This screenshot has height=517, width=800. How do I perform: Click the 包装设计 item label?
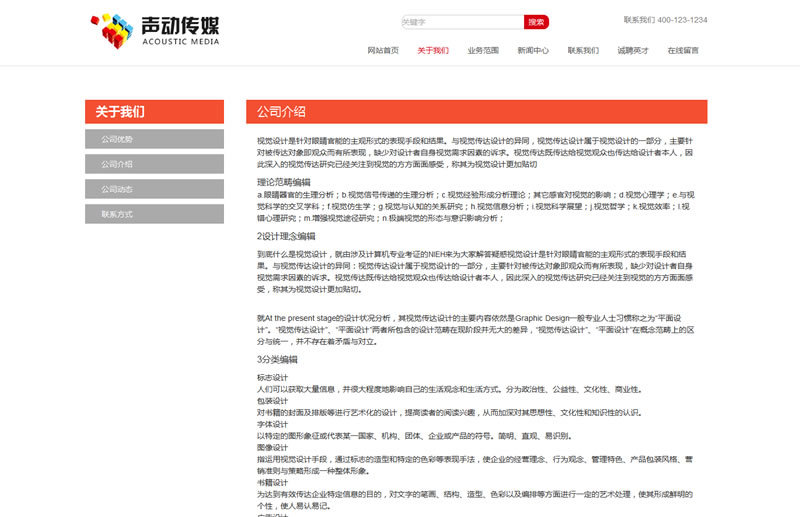pos(272,401)
